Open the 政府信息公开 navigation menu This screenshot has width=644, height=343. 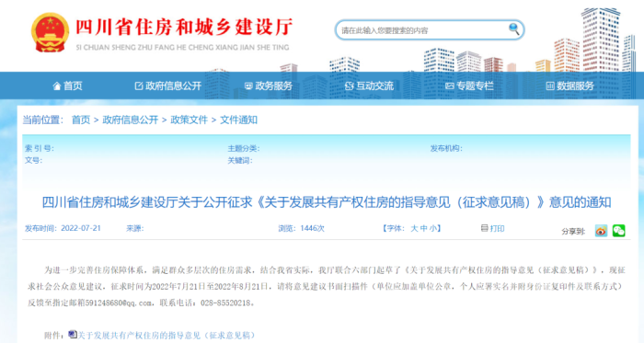168,86
